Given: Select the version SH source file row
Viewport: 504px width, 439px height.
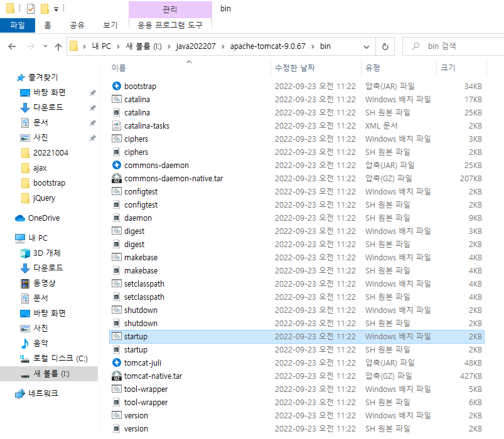Looking at the screenshot, I should pos(297,428).
